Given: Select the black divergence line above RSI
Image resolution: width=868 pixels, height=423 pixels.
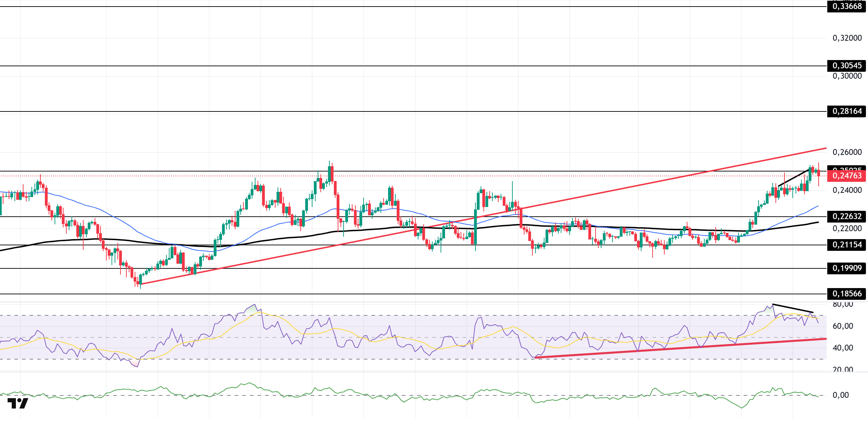Looking at the screenshot, I should [793, 308].
